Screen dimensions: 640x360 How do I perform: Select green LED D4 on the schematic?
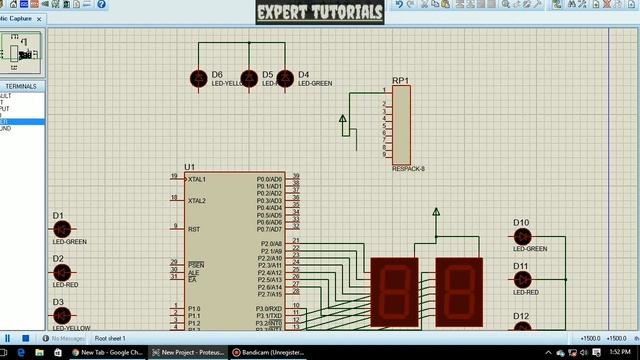(x=285, y=78)
